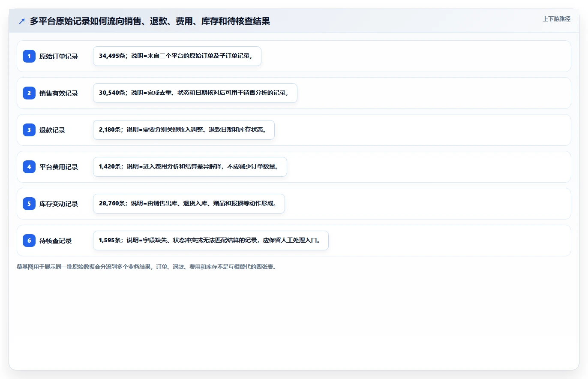Click the 退款记录 row label
This screenshot has width=588, height=379.
pyautogui.click(x=52, y=130)
